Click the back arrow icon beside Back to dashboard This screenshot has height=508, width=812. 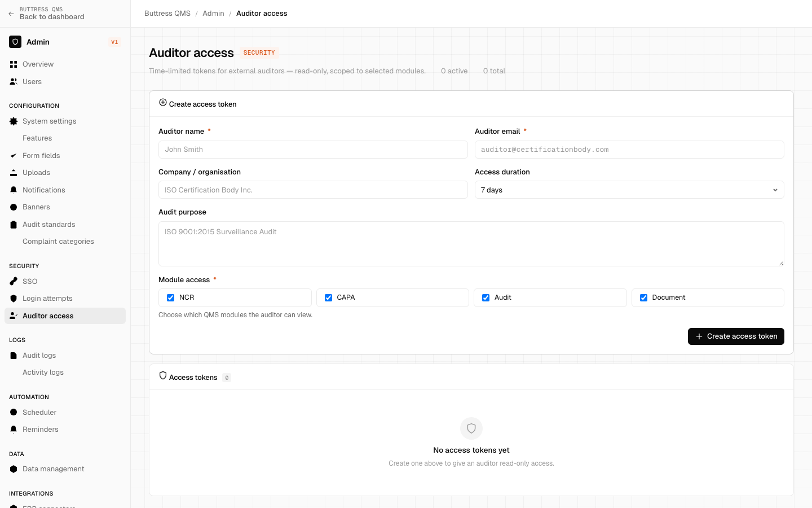click(11, 14)
